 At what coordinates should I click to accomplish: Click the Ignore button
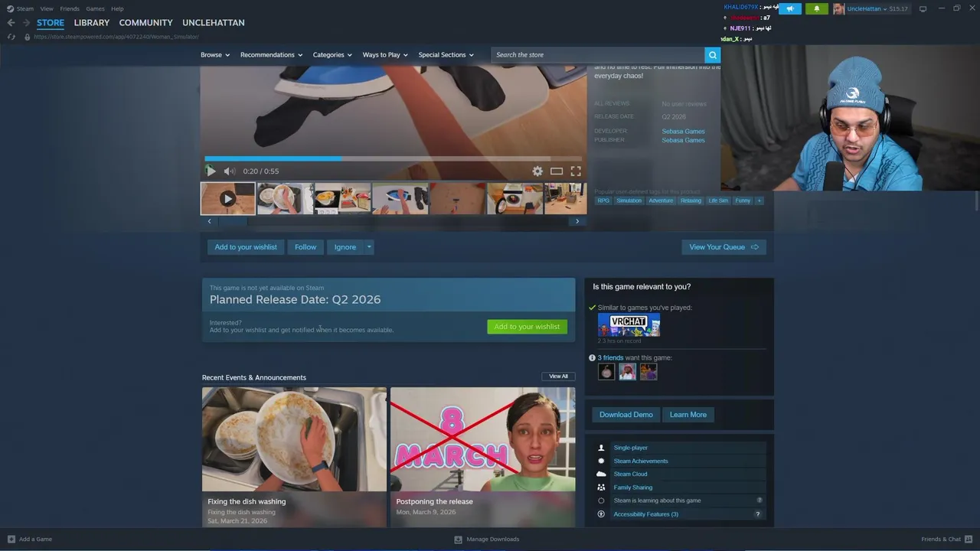click(345, 247)
